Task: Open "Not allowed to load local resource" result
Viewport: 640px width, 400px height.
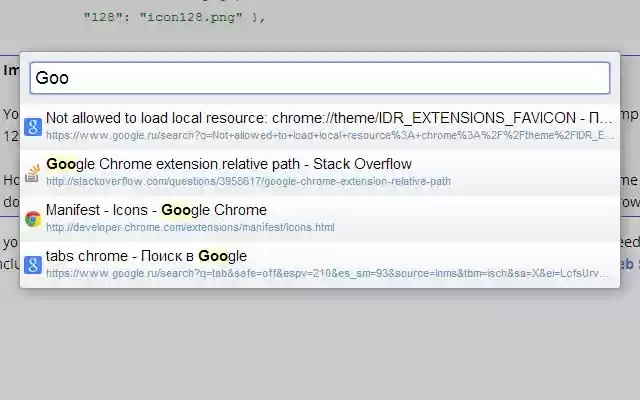Action: [x=320, y=127]
